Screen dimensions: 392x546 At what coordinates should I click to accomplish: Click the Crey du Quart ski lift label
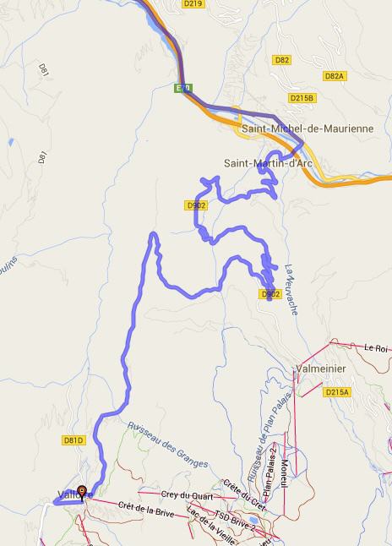187,495
